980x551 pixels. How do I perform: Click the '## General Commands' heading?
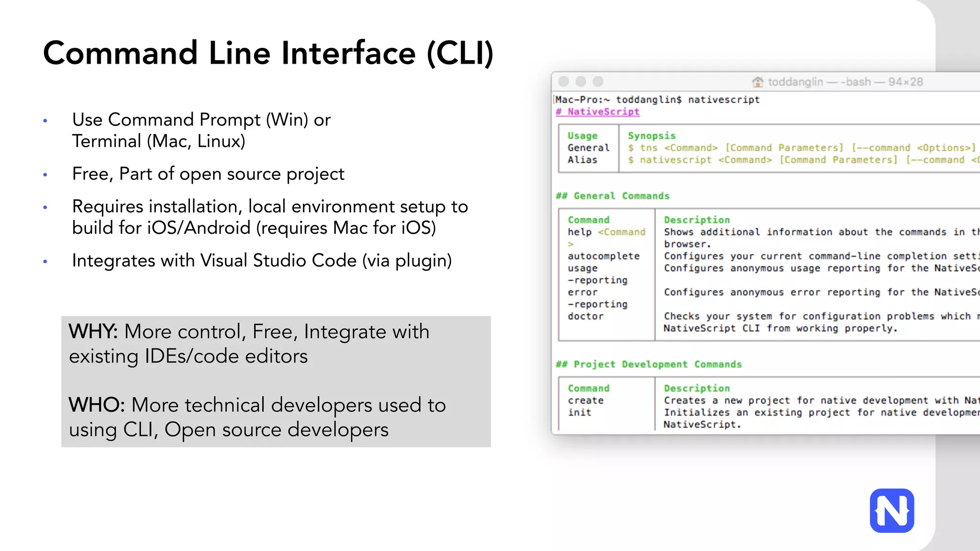[612, 196]
